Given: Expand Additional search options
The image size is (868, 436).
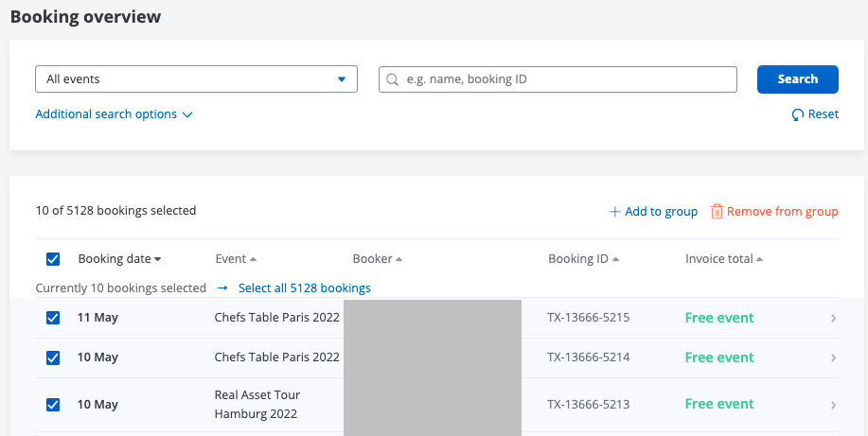Looking at the screenshot, I should point(114,114).
